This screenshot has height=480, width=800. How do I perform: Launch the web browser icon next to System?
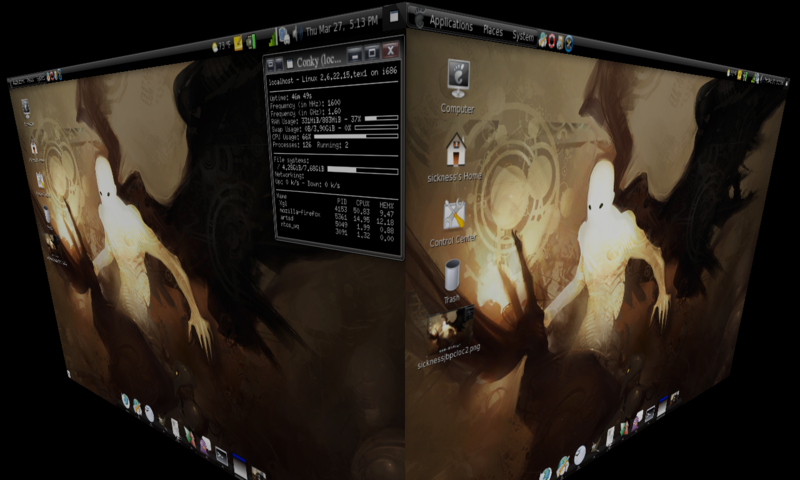pyautogui.click(x=543, y=39)
